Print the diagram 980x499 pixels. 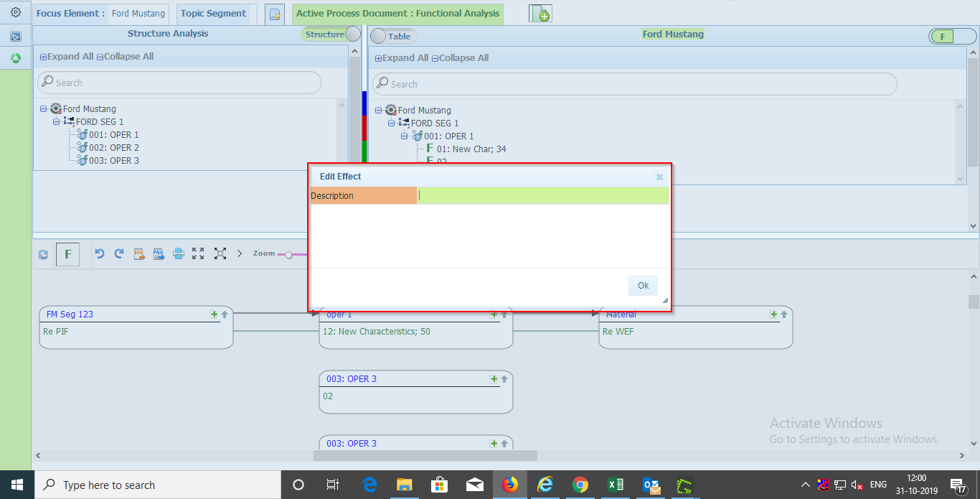(x=179, y=253)
